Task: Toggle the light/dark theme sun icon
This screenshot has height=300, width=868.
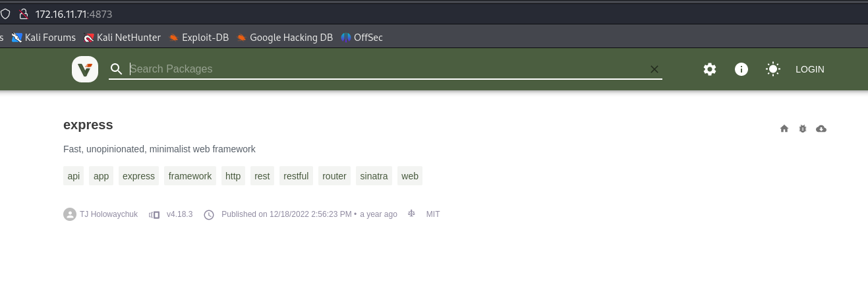Action: coord(773,69)
